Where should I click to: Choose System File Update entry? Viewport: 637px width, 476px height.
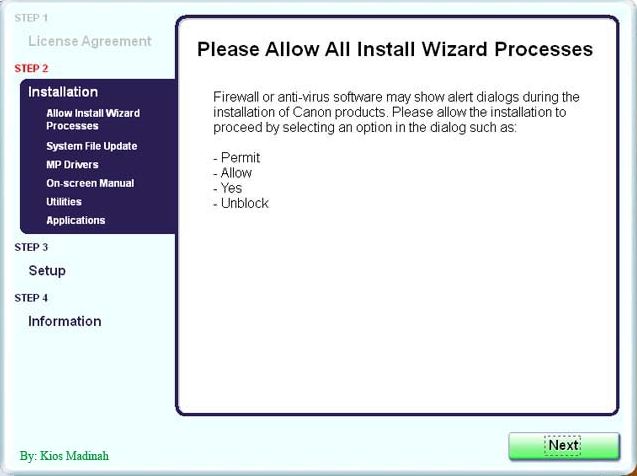(x=92, y=146)
